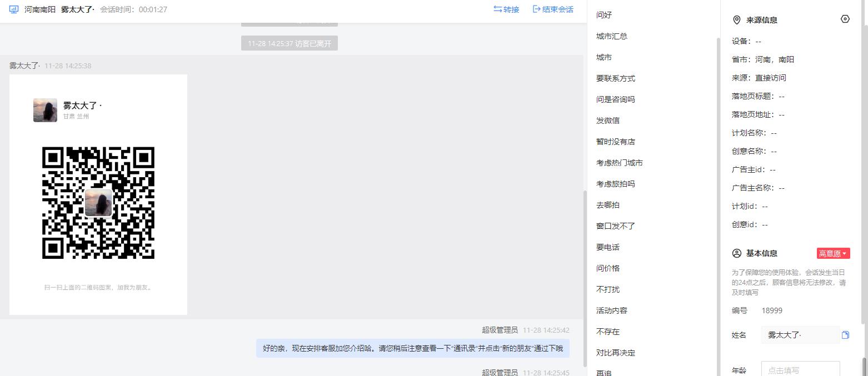The height and width of the screenshot is (376, 868).
Task: Select the quick reply 城市汇总
Action: point(612,36)
